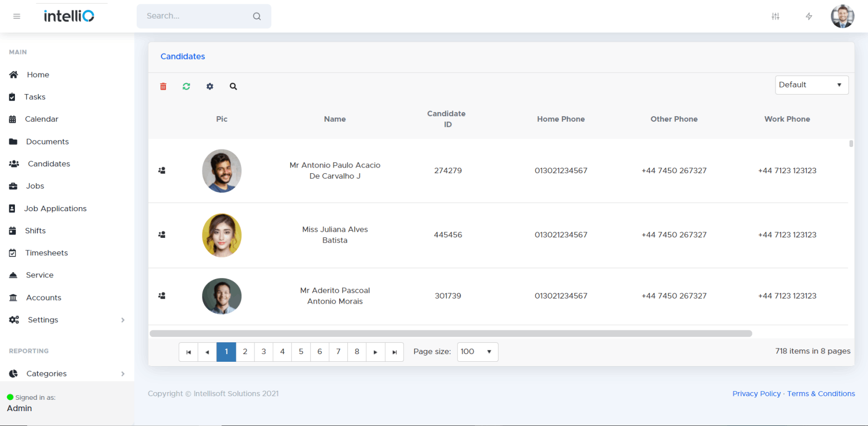Click the horizontal scrollbar under the table
Screen dimensions: 868x426
click(x=451, y=334)
